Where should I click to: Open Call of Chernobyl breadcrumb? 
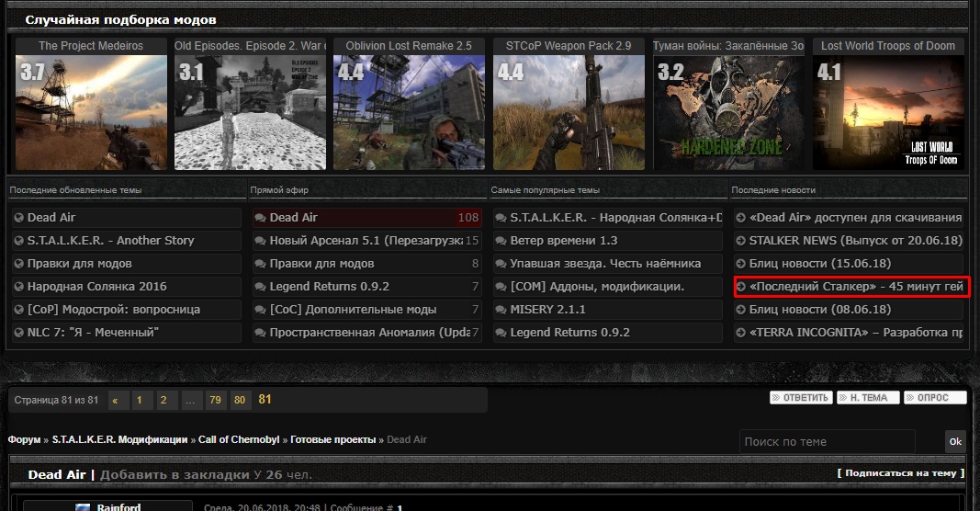239,439
